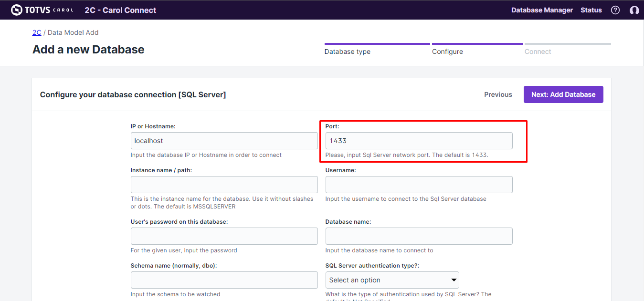Click into the Port input field
This screenshot has width=644, height=301.
click(419, 141)
